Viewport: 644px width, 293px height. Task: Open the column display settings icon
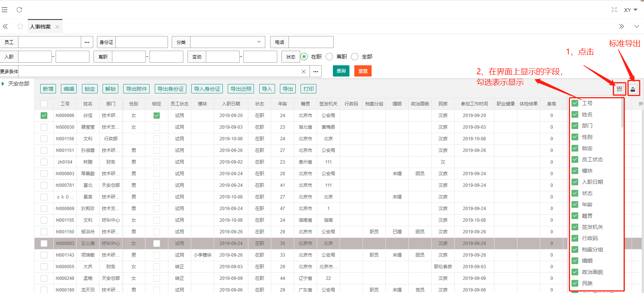[x=619, y=89]
